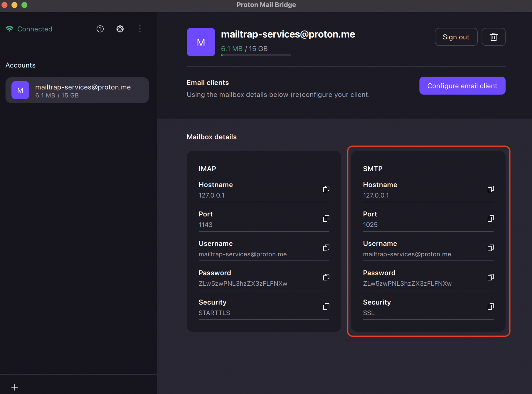Open the settings gear
Screen dimensions: 532x394
(120, 29)
